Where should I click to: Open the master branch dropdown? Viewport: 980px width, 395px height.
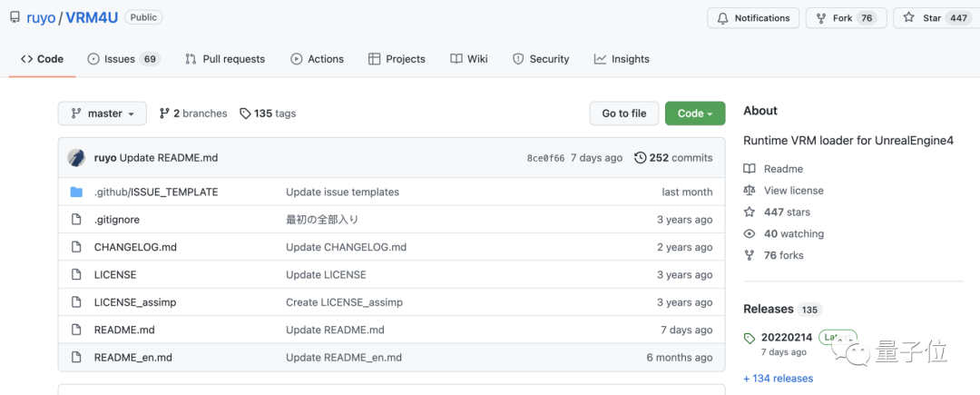(x=102, y=114)
